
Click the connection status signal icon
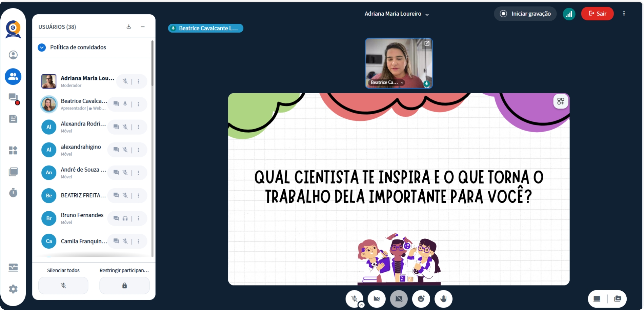[569, 14]
